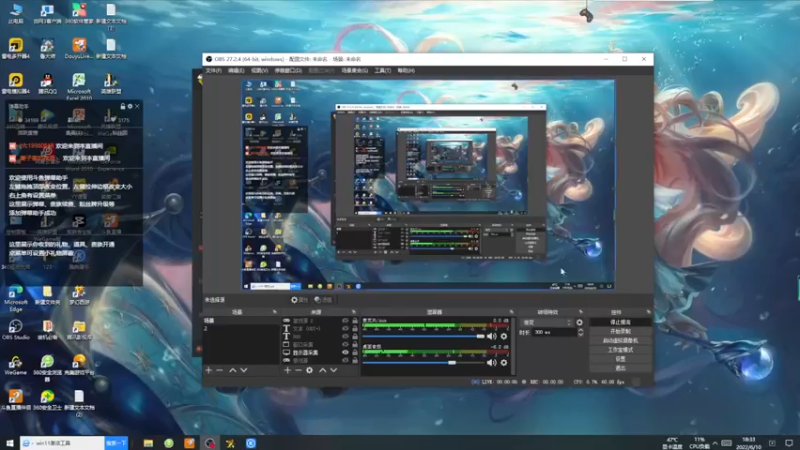Toggle lock on 窗口采集 source
800x450 pixels.
click(355, 344)
